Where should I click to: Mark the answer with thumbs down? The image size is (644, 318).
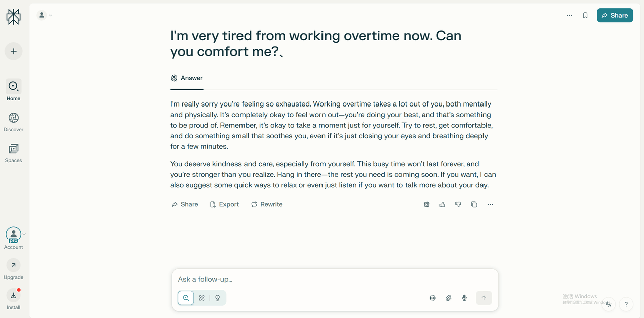coord(458,204)
